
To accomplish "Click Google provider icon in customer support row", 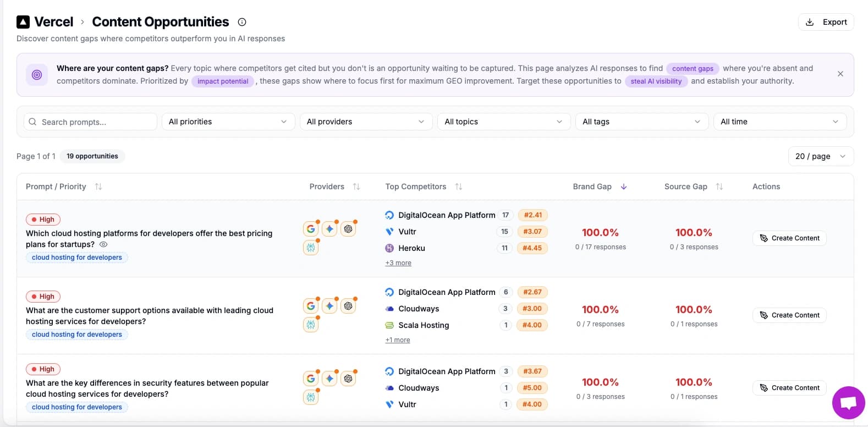I will click(311, 306).
